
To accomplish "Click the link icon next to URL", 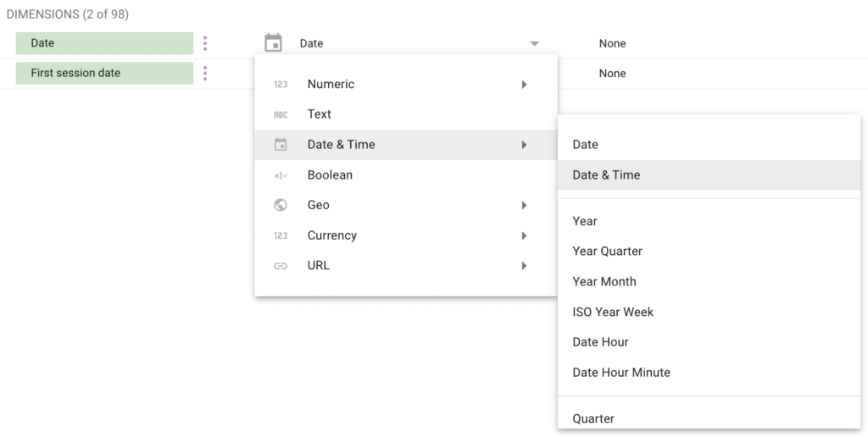I will (x=281, y=266).
